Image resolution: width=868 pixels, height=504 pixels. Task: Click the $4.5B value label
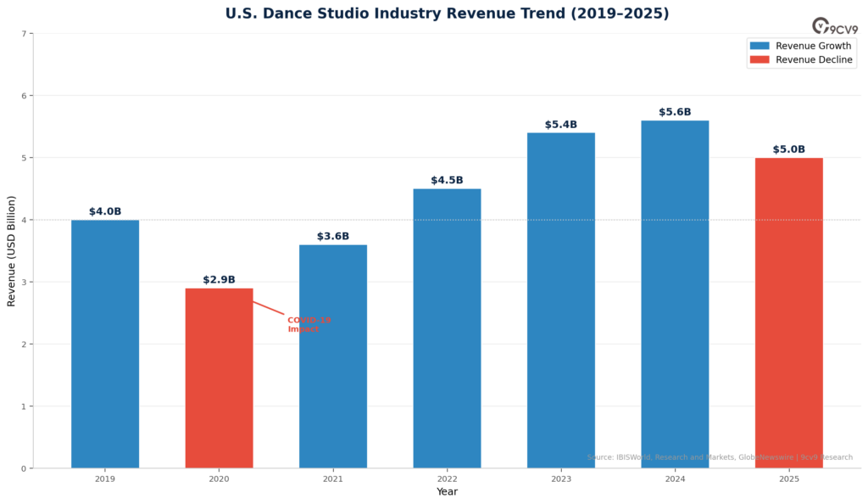[448, 181]
